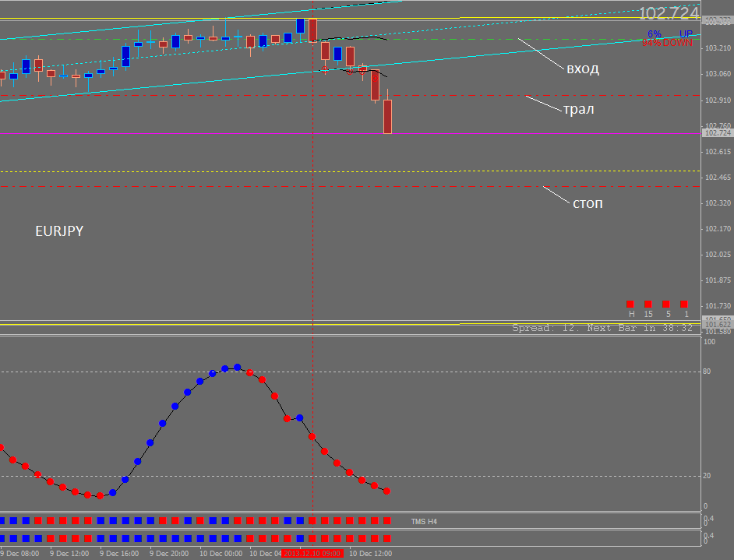Click the 103.060 price axis value
The height and width of the screenshot is (560, 734).
718,74
